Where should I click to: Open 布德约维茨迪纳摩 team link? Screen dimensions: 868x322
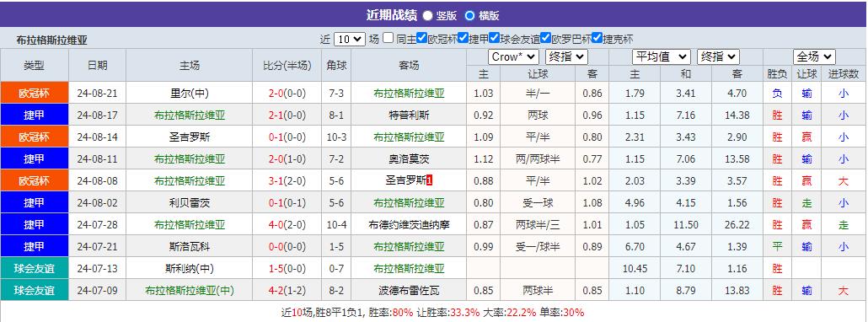pyautogui.click(x=409, y=225)
